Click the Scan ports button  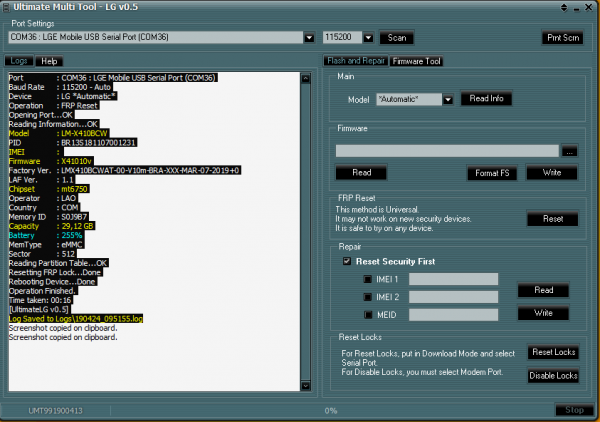point(397,37)
